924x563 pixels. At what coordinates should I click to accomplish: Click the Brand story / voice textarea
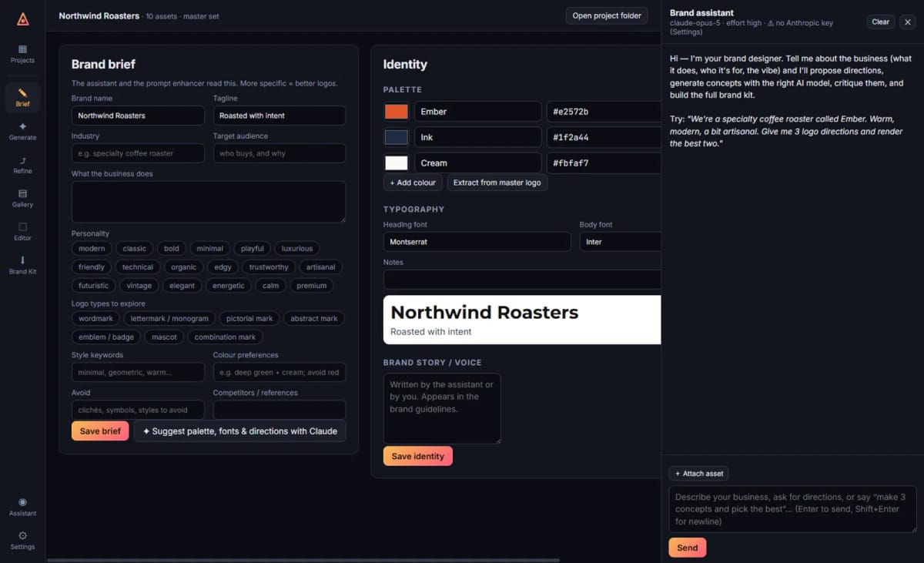point(442,408)
